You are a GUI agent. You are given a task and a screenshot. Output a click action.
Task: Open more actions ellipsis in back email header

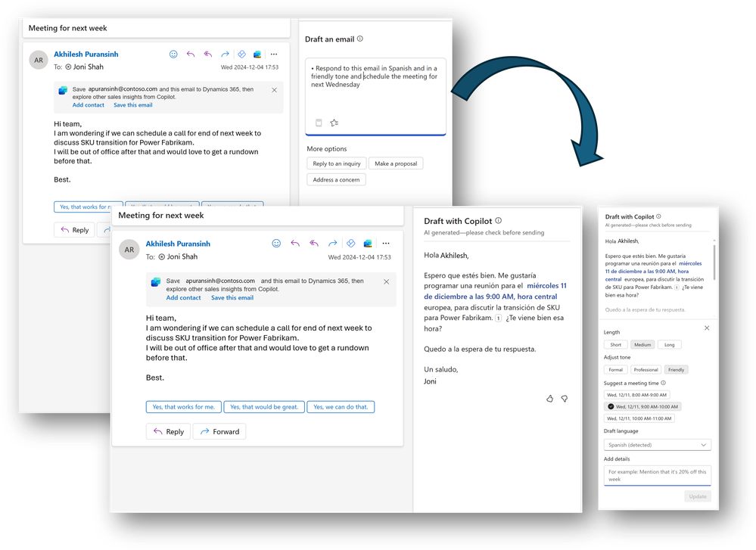pyautogui.click(x=274, y=54)
